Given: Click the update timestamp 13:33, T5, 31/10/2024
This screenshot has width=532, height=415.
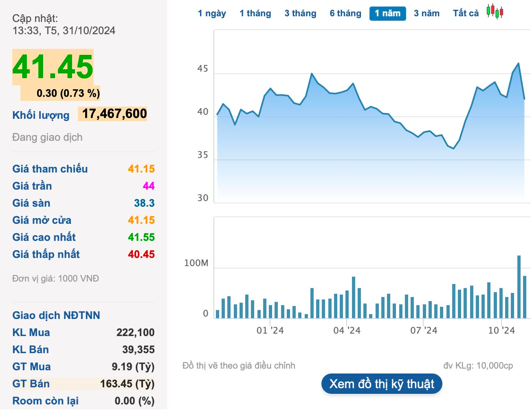Looking at the screenshot, I should click(64, 31).
